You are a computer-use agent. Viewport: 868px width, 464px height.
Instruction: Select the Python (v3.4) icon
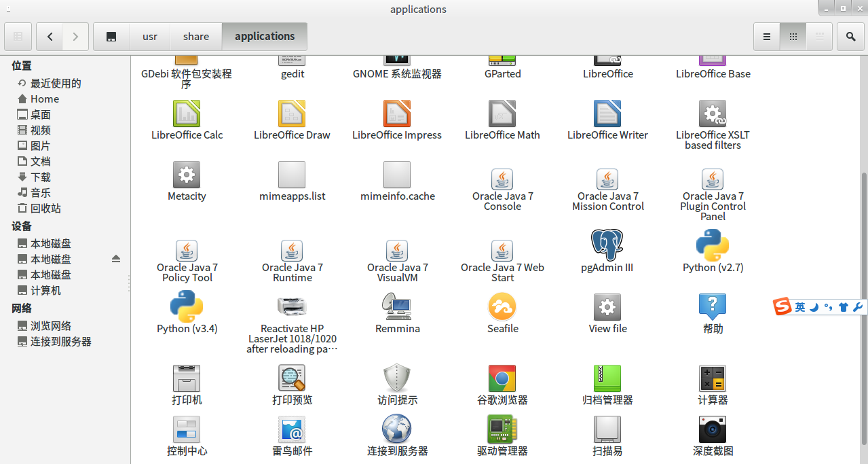(187, 306)
